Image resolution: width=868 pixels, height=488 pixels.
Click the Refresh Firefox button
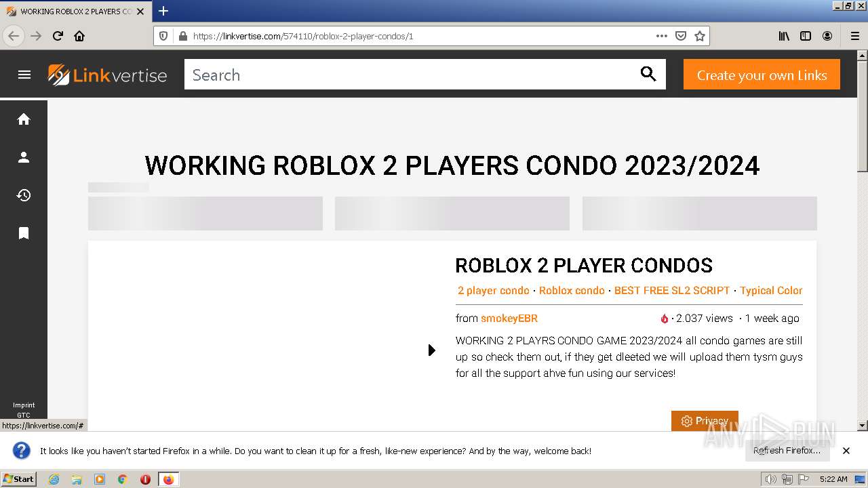(x=787, y=451)
